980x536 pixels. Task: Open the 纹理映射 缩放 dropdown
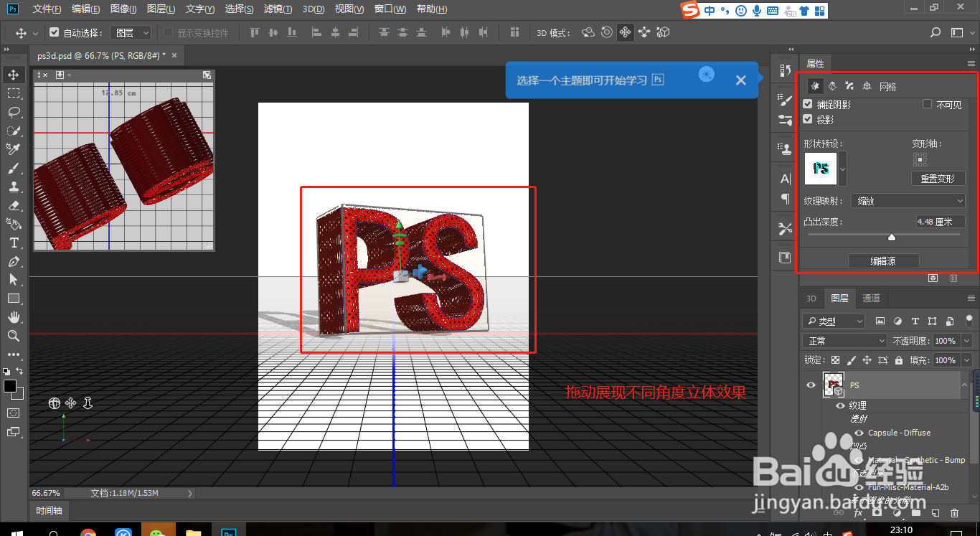click(909, 201)
